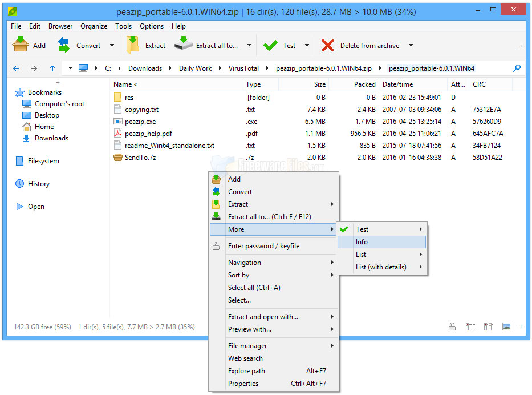The width and height of the screenshot is (532, 395).
Task: Open the Delete from archive dropdown arrow
Action: [x=411, y=45]
